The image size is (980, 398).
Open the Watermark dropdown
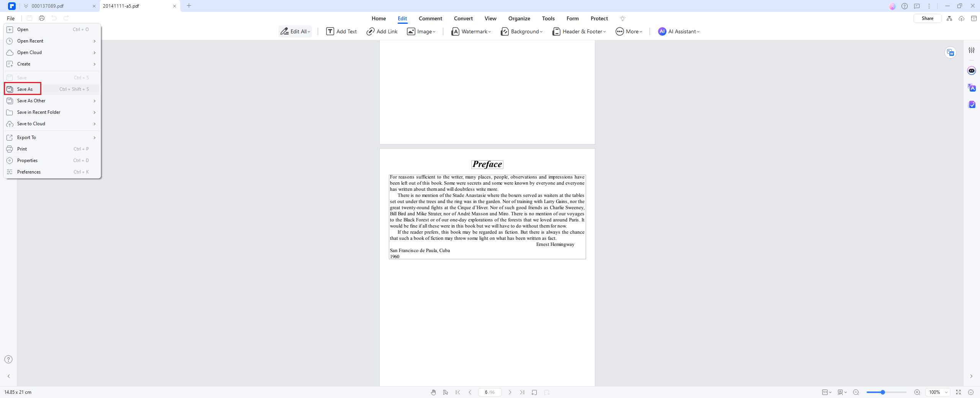[471, 31]
